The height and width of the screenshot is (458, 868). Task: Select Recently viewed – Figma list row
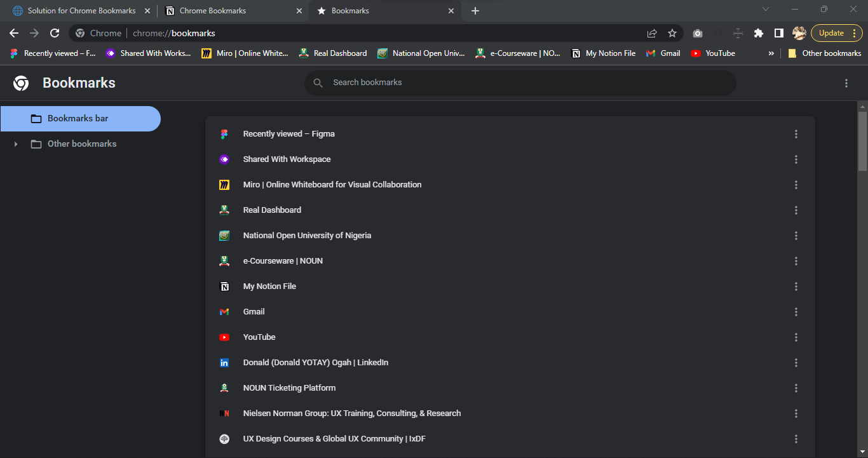click(x=510, y=134)
